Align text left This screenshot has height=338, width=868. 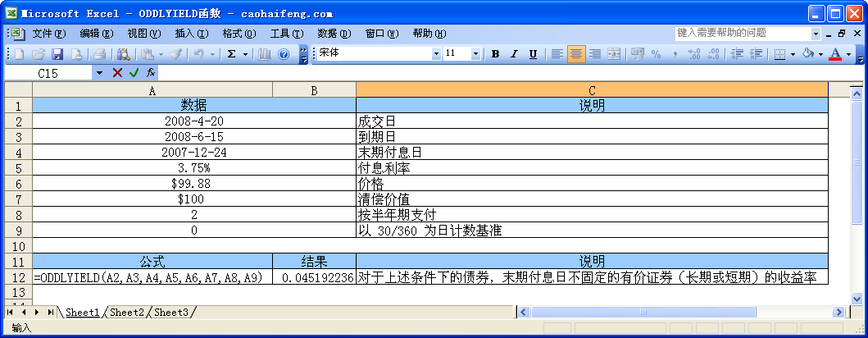[x=557, y=54]
